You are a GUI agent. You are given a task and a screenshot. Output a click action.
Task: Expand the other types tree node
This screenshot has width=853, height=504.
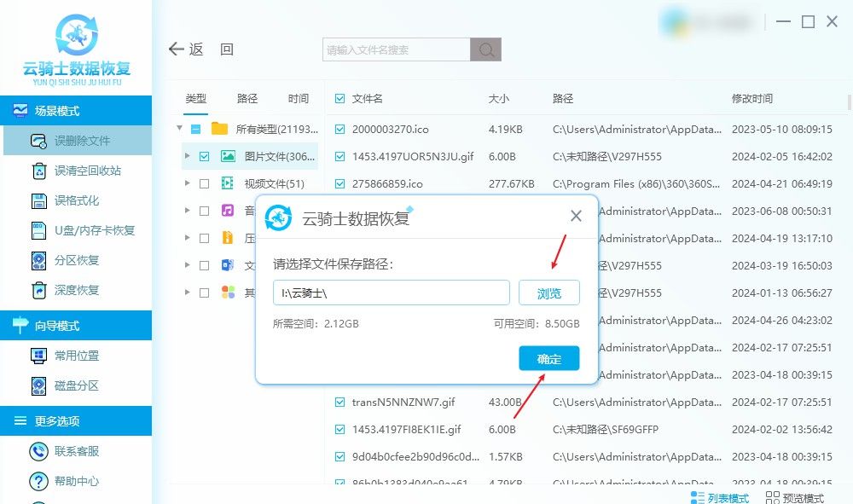point(187,292)
